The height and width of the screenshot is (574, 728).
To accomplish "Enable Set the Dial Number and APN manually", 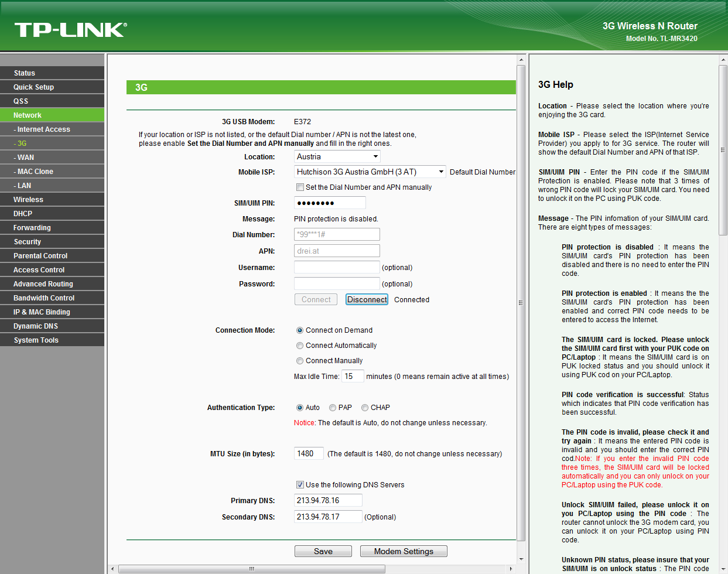I will pos(300,187).
